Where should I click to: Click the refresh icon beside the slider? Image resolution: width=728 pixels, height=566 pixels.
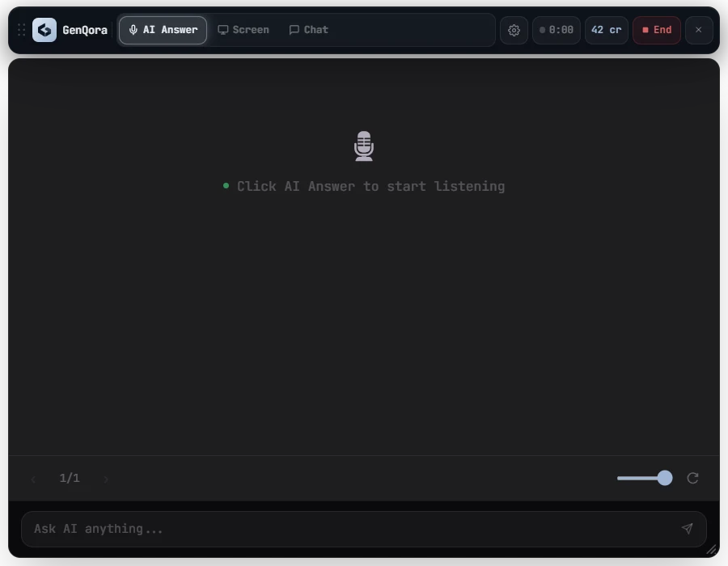tap(692, 479)
